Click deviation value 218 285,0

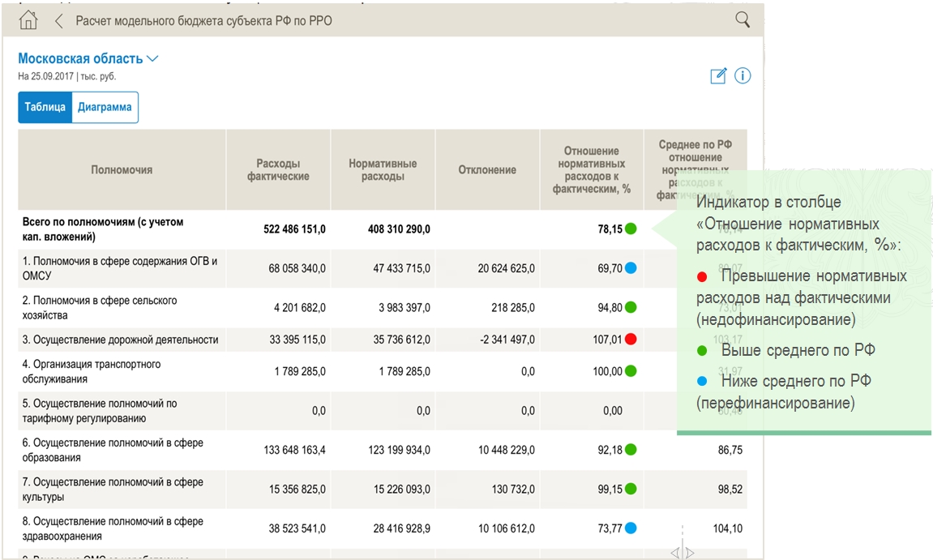(x=513, y=308)
